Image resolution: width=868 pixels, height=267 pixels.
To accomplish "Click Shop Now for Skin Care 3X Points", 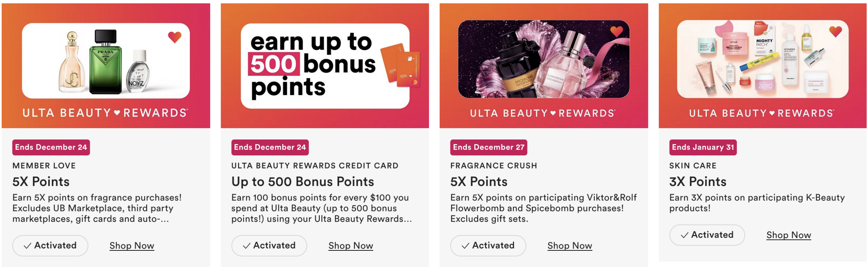I will tap(789, 235).
